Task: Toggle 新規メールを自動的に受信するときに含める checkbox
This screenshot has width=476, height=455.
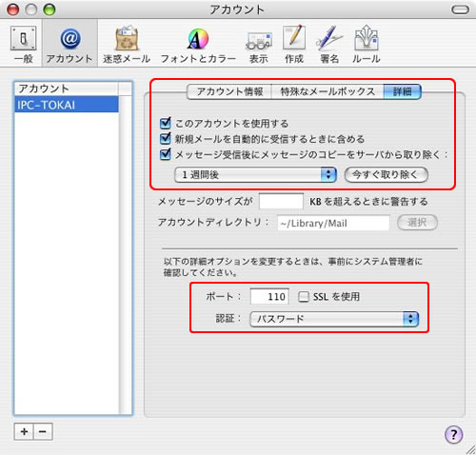Action: [x=166, y=138]
